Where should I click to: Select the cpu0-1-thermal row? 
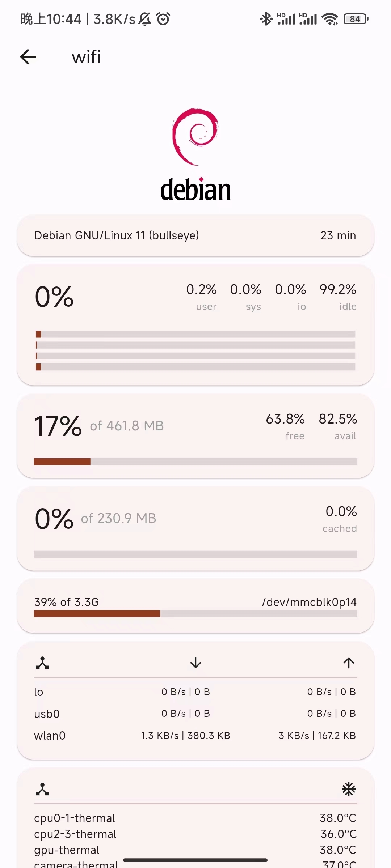(195, 818)
